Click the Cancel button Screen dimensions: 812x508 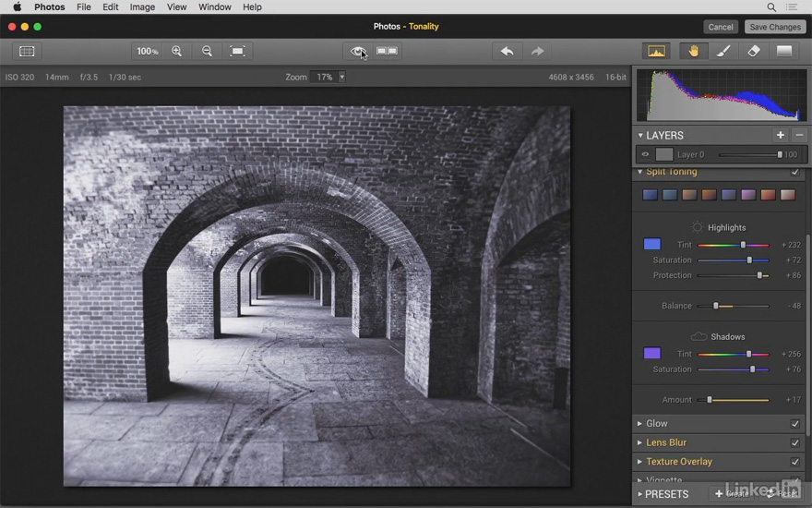tap(721, 27)
